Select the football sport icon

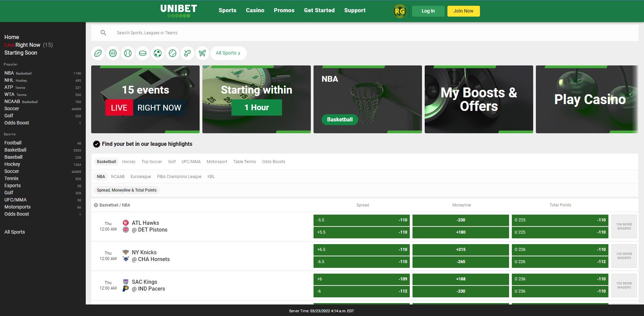pos(98,53)
